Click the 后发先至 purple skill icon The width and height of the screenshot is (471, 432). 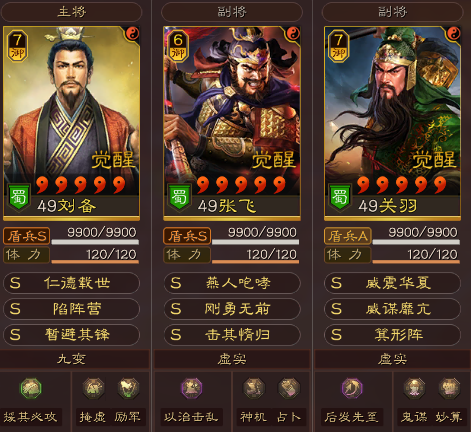tap(352, 388)
